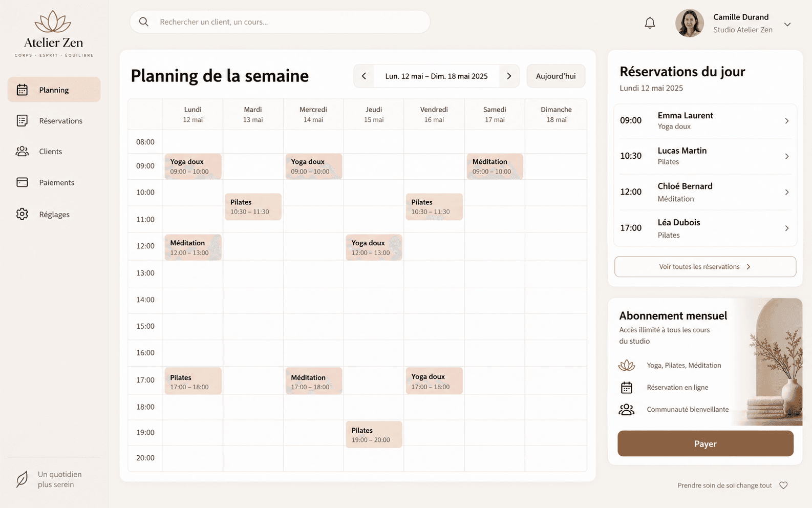Click the Réglages gear icon in sidebar
812x508 pixels.
tap(22, 214)
